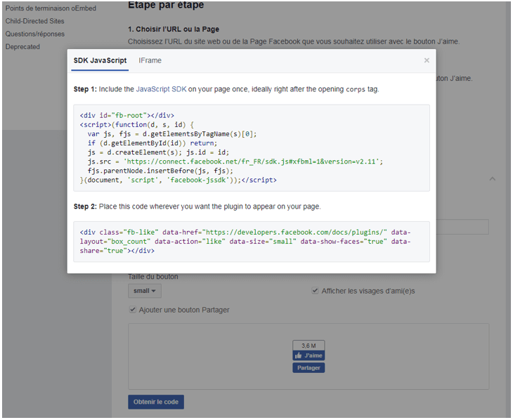
Task: Switch to the IFrame tab
Action: pos(150,60)
